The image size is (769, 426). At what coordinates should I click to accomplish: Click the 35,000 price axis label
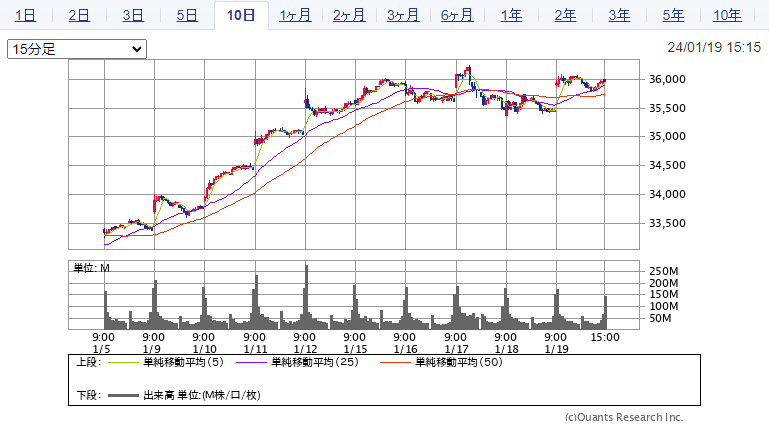tap(667, 136)
